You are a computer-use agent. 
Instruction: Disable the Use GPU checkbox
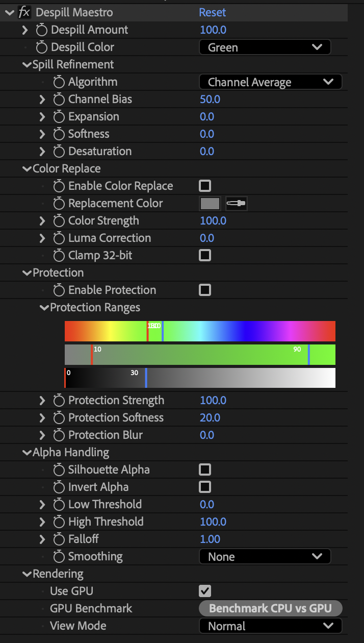coord(204,591)
